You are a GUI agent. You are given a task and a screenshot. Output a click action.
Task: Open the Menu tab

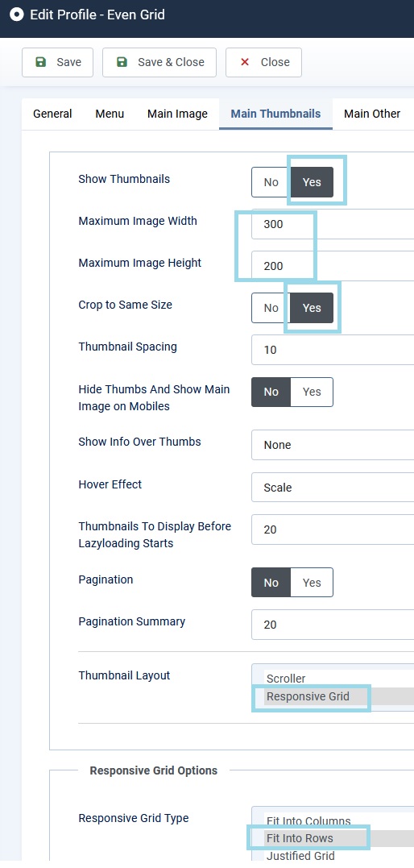pos(110,114)
